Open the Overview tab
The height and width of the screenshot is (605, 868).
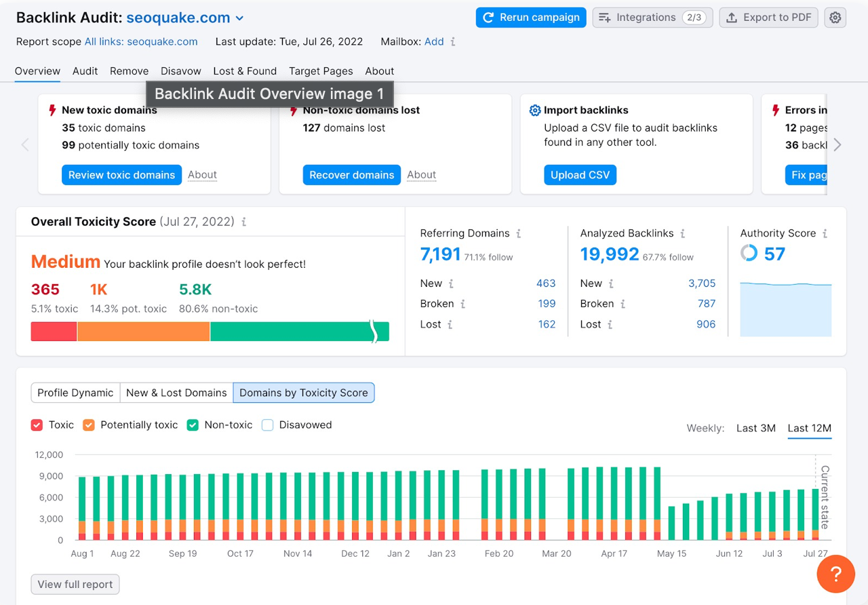(x=37, y=71)
